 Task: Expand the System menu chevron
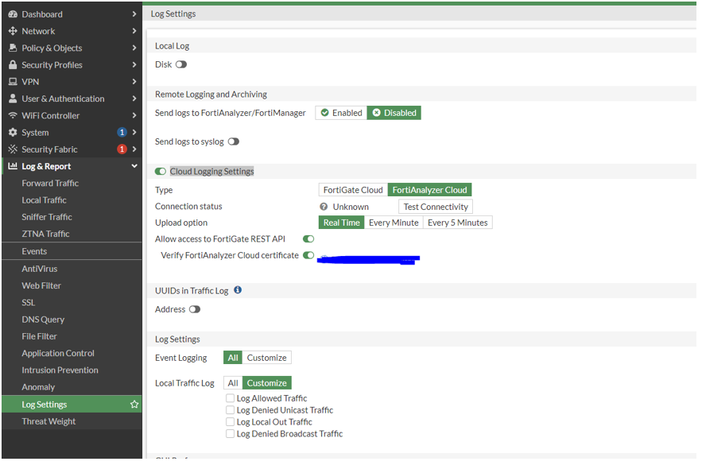pos(134,132)
